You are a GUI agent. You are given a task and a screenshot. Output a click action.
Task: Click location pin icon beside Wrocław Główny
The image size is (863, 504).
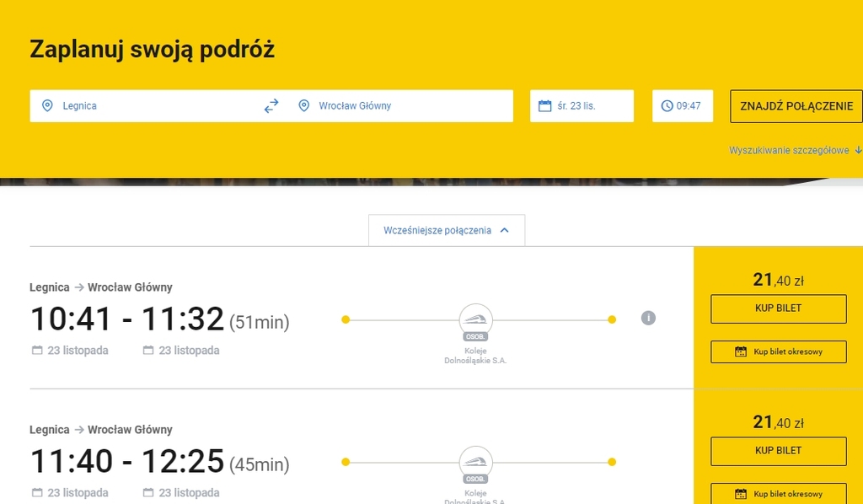(x=303, y=105)
